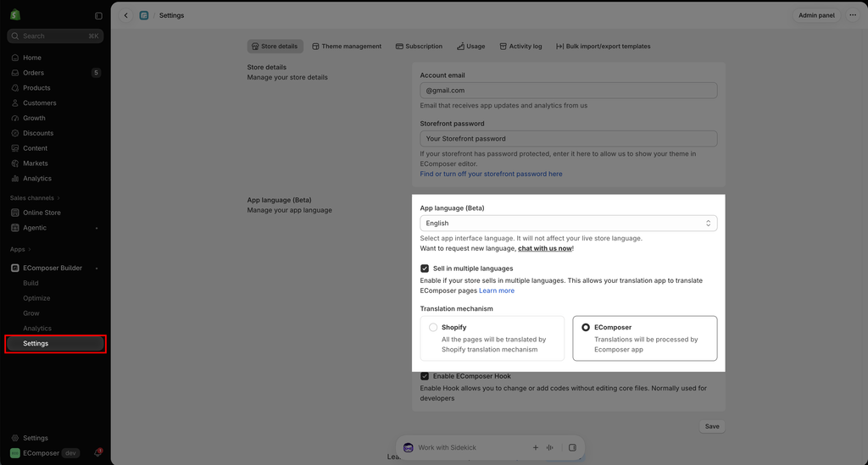Viewport: 868px width, 465px height.
Task: Click the Customers person icon
Action: pos(15,102)
